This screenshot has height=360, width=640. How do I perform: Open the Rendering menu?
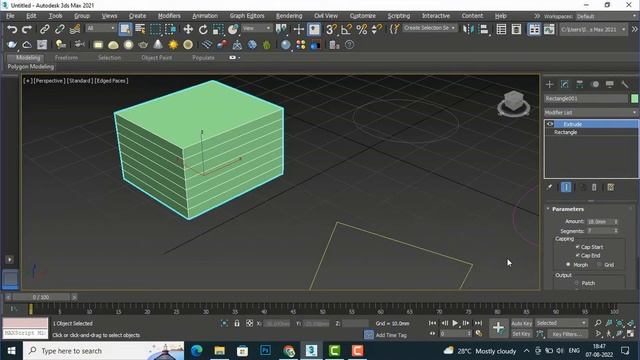(x=289, y=16)
